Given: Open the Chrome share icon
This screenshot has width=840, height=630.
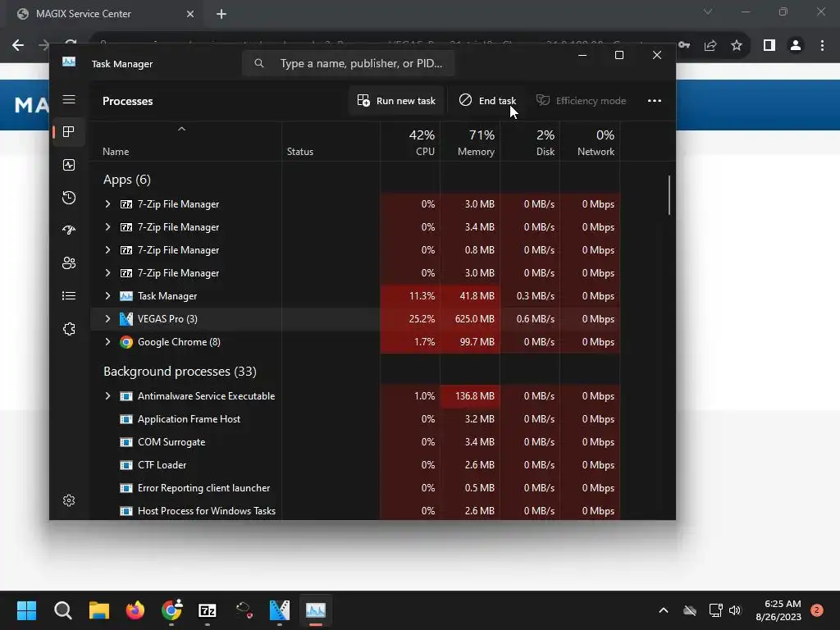Looking at the screenshot, I should 710,46.
